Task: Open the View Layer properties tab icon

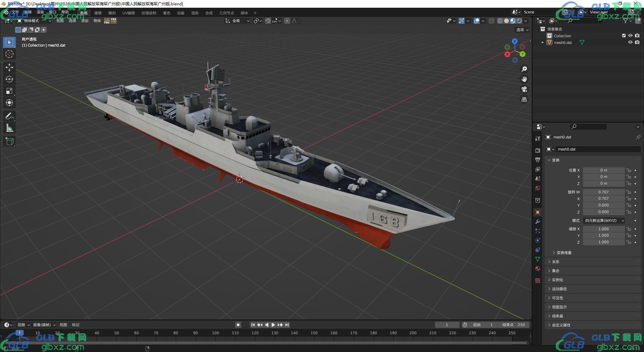Action: (x=538, y=169)
